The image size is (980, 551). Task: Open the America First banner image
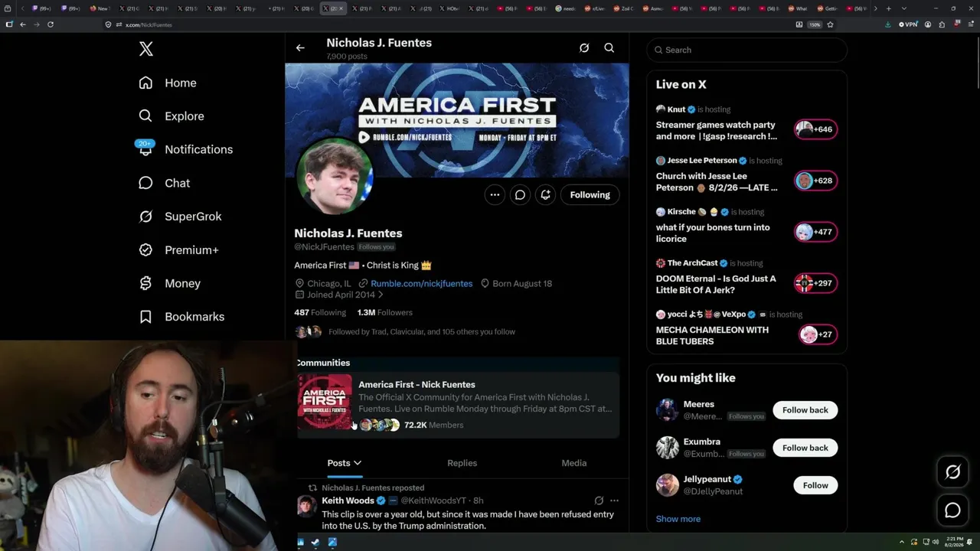[457, 120]
